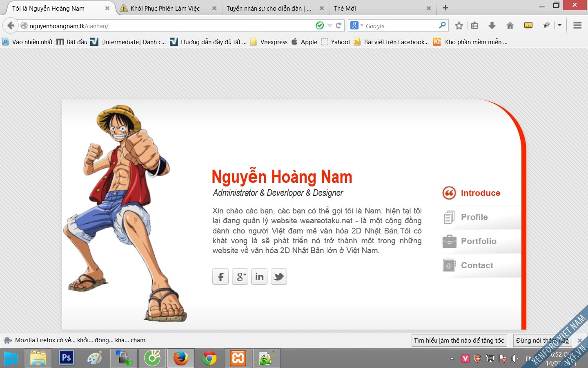Open the downloads arrow icon
588x368 pixels.
[x=492, y=26]
